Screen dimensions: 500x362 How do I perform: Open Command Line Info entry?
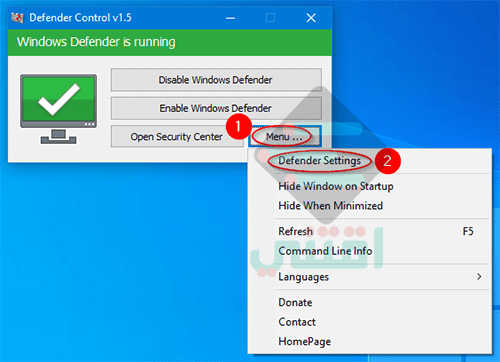pos(370,251)
